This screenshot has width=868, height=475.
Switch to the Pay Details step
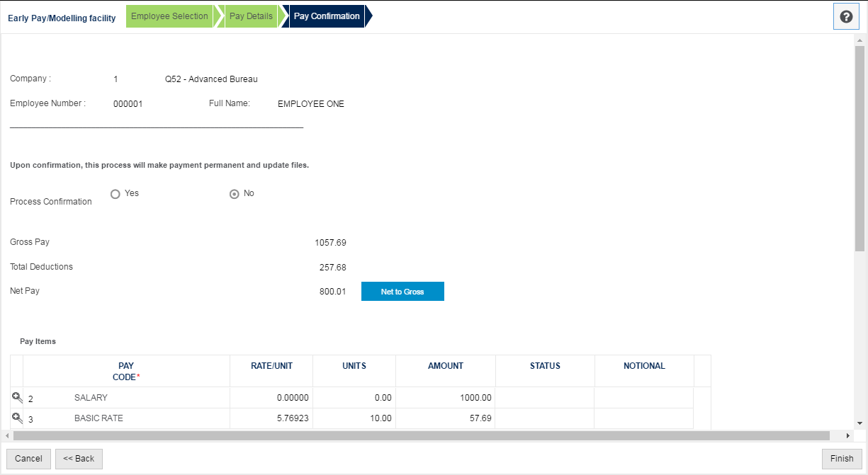coord(250,16)
